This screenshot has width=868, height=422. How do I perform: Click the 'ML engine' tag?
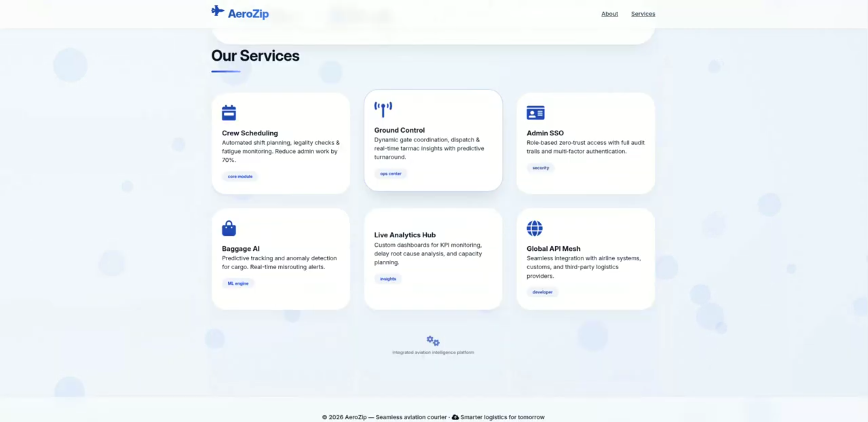click(238, 283)
